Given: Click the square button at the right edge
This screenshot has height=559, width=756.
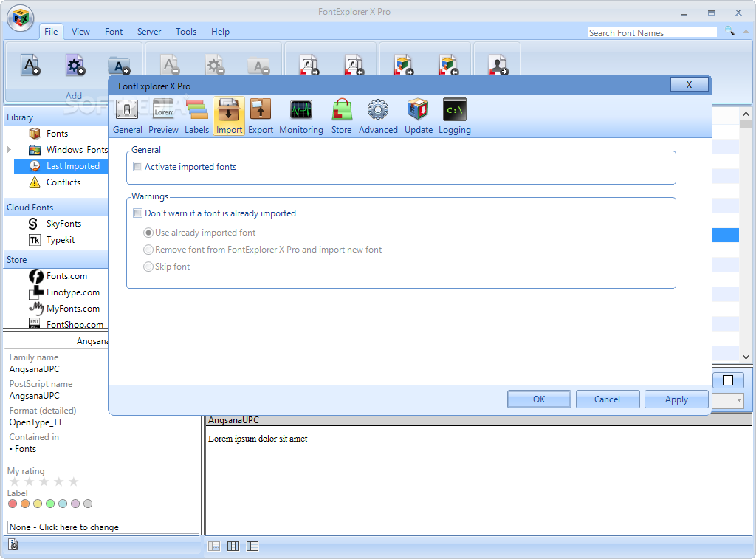Looking at the screenshot, I should point(728,380).
